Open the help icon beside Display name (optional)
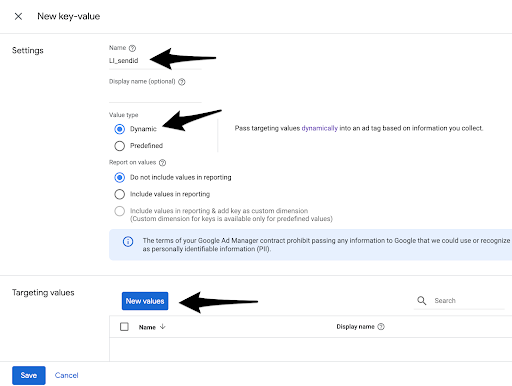Image resolution: width=512 pixels, height=386 pixels. pos(182,82)
